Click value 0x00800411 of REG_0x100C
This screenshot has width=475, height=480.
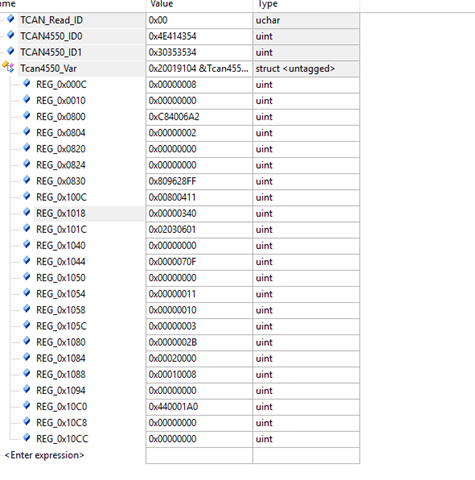coord(172,197)
